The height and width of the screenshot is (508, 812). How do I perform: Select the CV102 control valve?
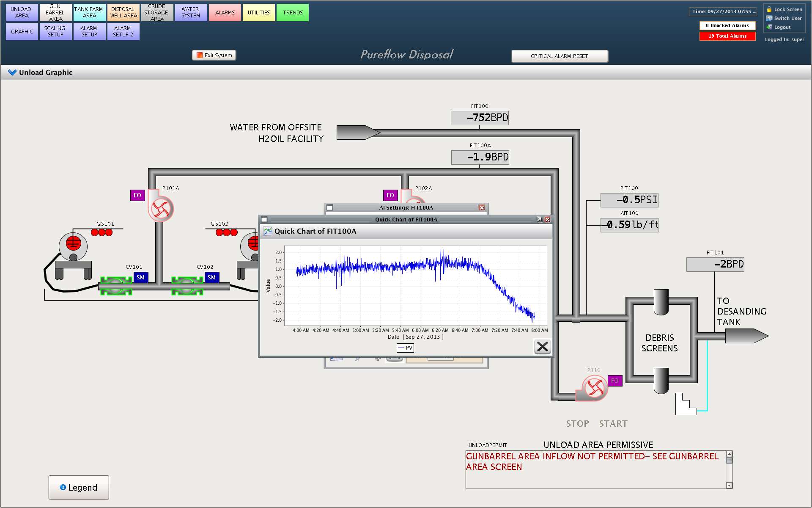(x=187, y=286)
